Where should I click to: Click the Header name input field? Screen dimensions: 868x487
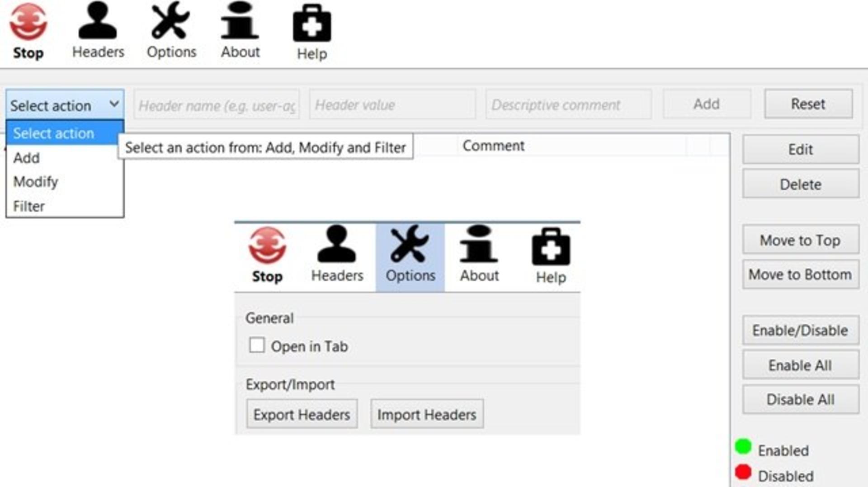click(217, 105)
